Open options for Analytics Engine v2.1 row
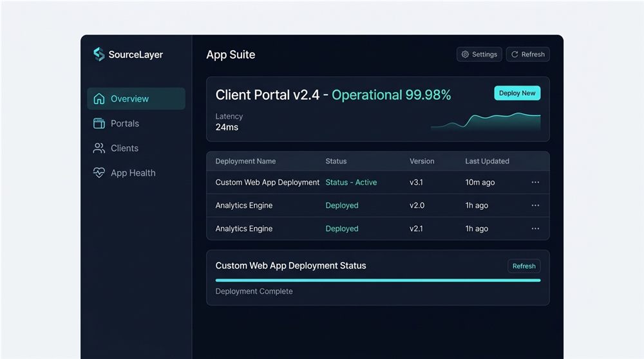The height and width of the screenshot is (359, 644). click(x=535, y=228)
